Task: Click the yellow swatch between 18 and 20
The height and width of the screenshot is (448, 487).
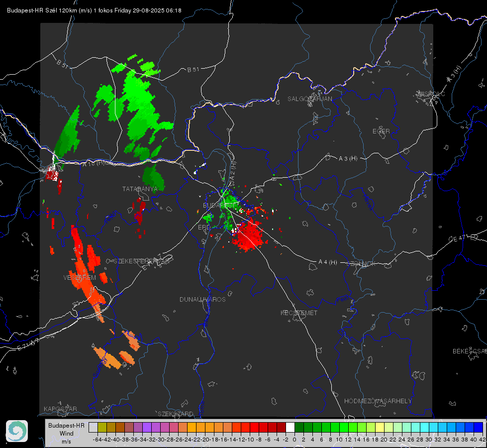Action: [x=380, y=428]
